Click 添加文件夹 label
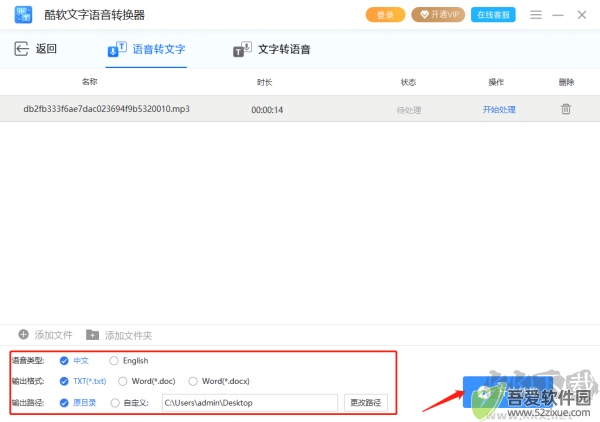The width and height of the screenshot is (600, 422). pyautogui.click(x=129, y=336)
